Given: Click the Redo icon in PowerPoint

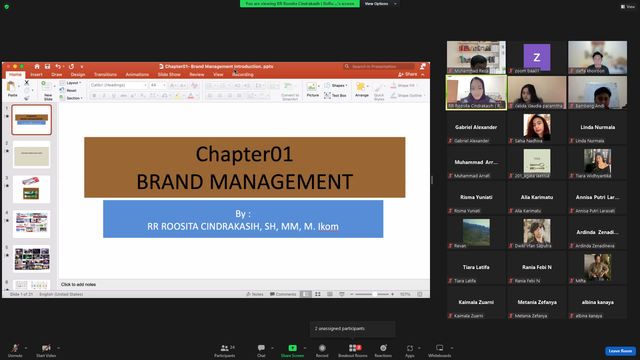Looking at the screenshot, I should tap(71, 66).
